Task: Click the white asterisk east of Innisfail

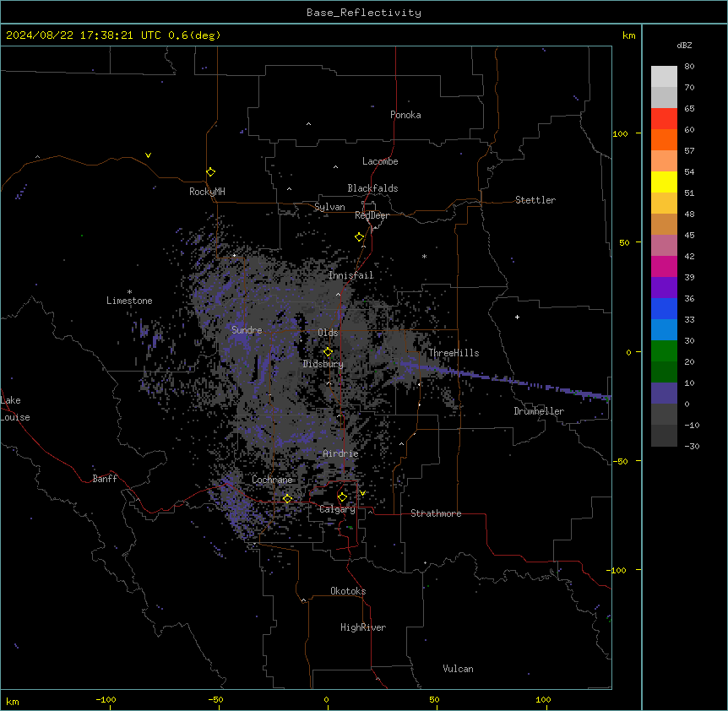Action: click(x=424, y=256)
